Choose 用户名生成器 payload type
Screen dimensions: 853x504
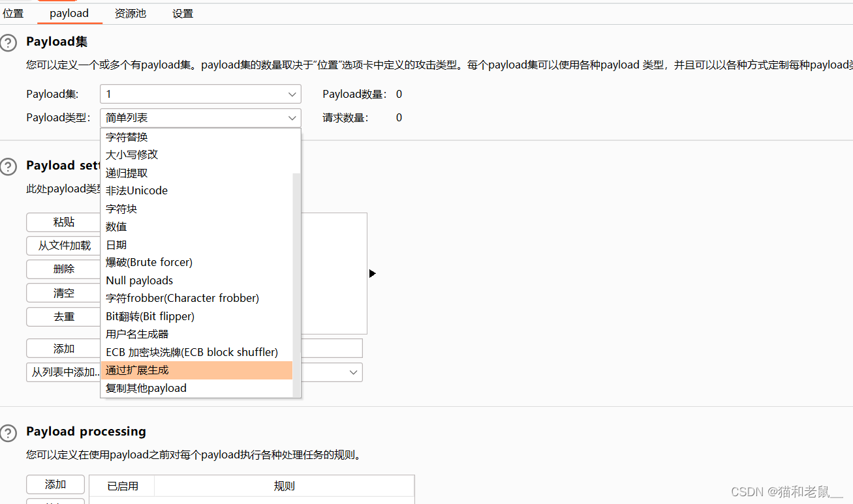(x=196, y=334)
